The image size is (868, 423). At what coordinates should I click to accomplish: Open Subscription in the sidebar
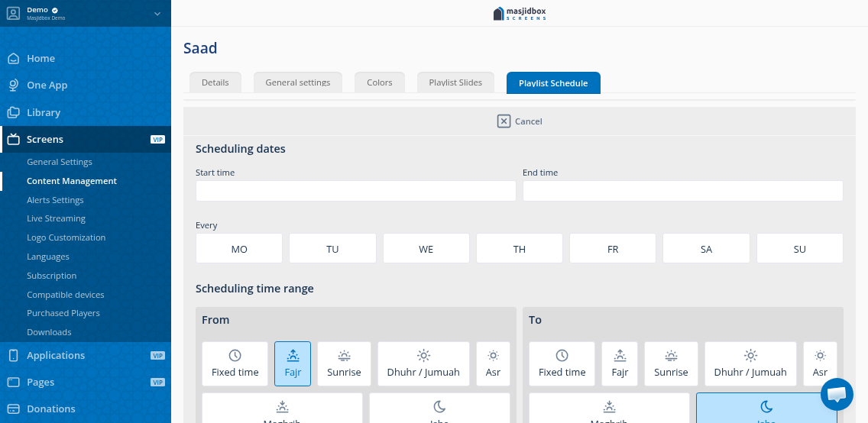(x=52, y=276)
